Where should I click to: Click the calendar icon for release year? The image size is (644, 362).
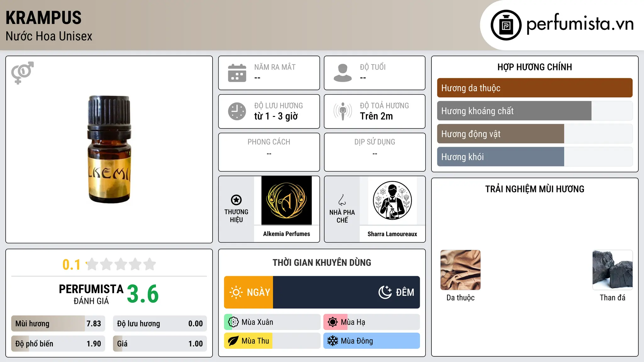(x=237, y=73)
